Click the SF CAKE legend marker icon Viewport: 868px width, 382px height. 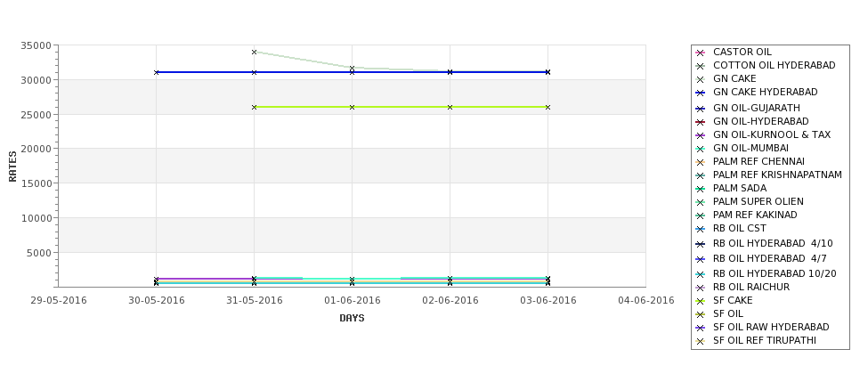pos(701,301)
